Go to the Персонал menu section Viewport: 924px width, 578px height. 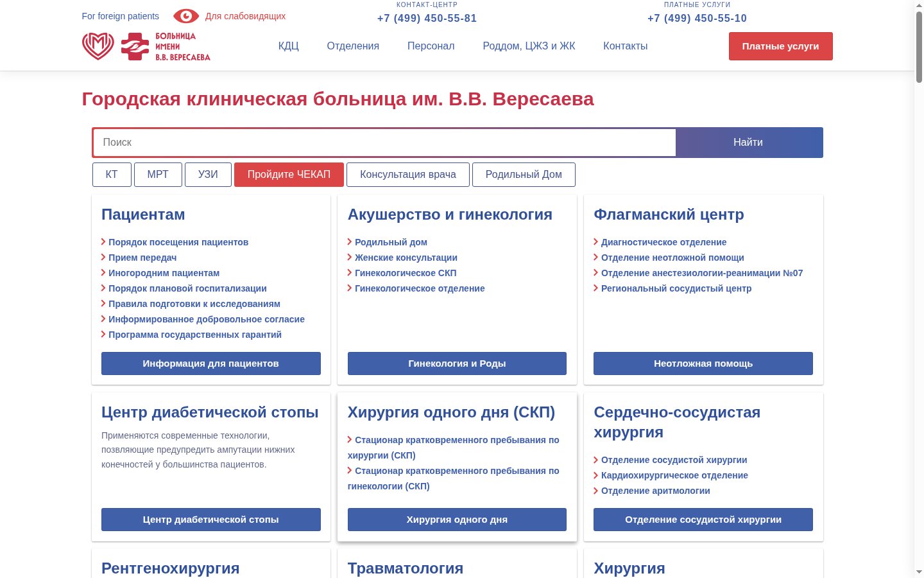pyautogui.click(x=431, y=46)
